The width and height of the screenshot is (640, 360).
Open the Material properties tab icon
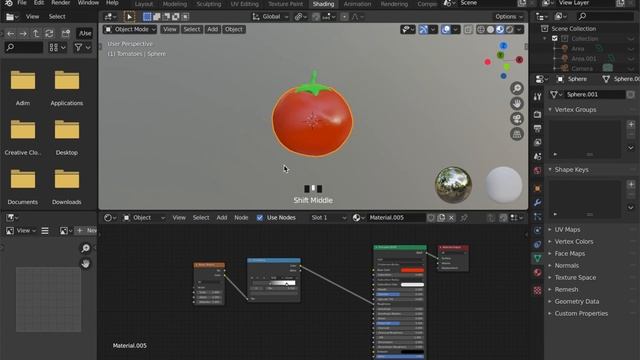[x=537, y=272]
